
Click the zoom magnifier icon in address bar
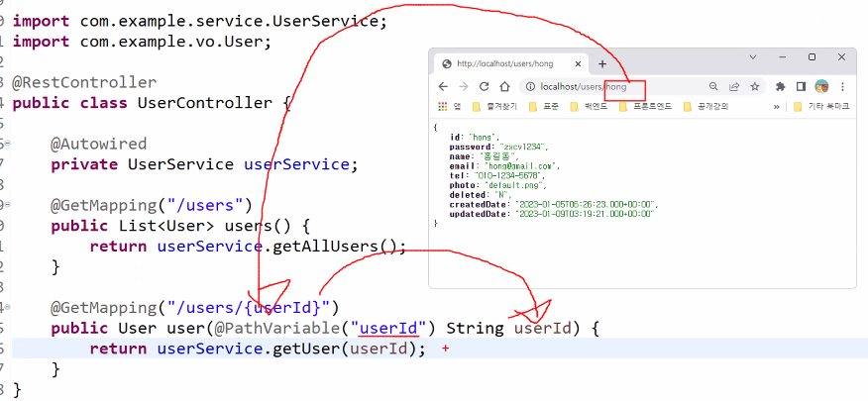pos(713,87)
